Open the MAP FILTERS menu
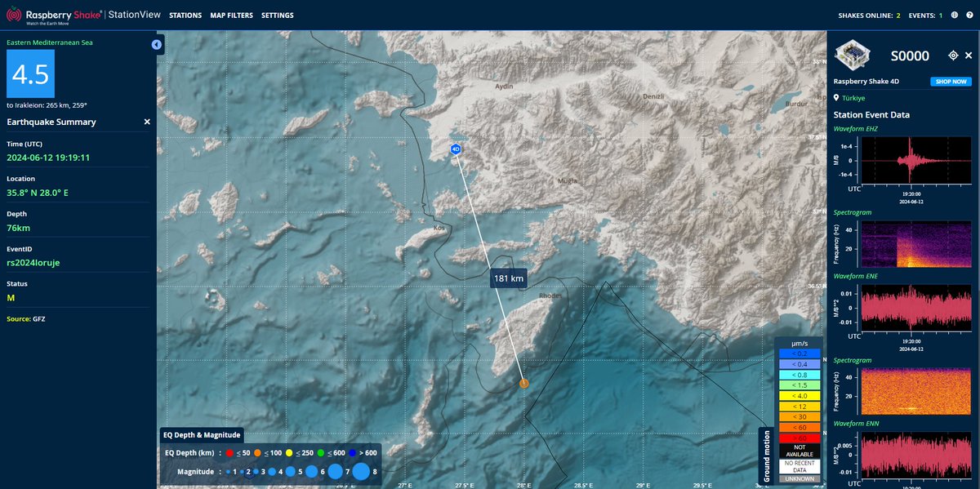980x489 pixels. pos(231,16)
